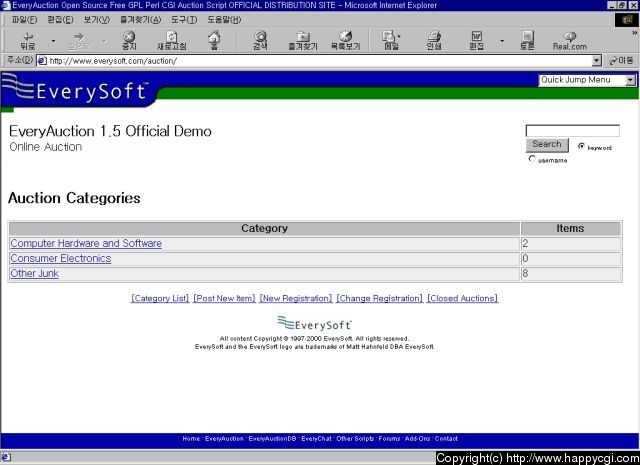Click Forums in the bottom navigation bar
The height and width of the screenshot is (465, 640).
click(389, 438)
